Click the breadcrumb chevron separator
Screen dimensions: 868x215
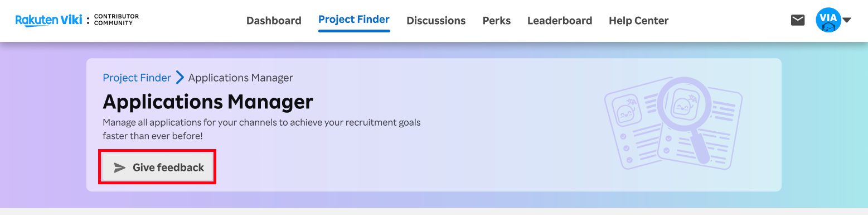click(180, 78)
